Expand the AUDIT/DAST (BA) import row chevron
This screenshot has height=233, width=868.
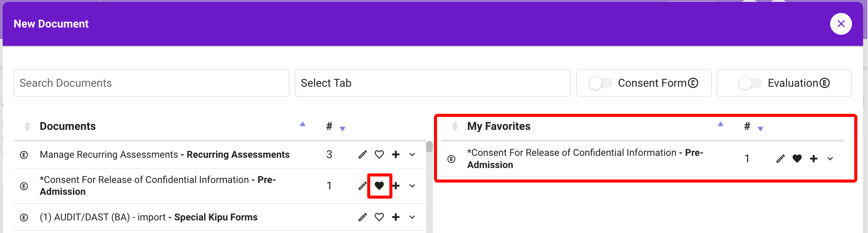[412, 217]
